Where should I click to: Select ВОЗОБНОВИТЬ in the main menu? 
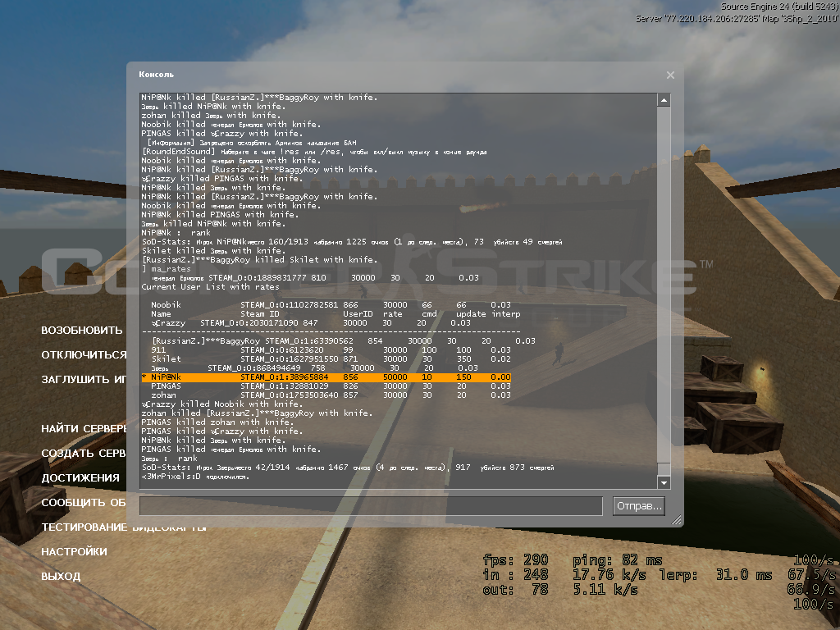(82, 331)
